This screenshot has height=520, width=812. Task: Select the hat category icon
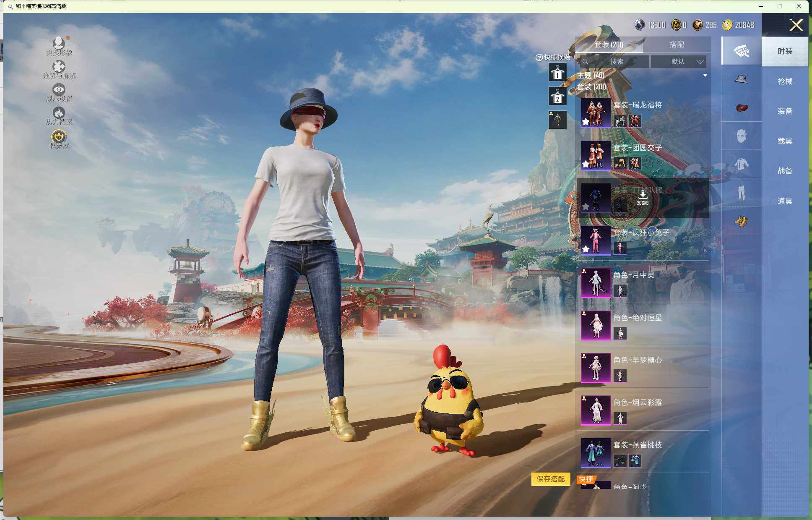click(741, 79)
